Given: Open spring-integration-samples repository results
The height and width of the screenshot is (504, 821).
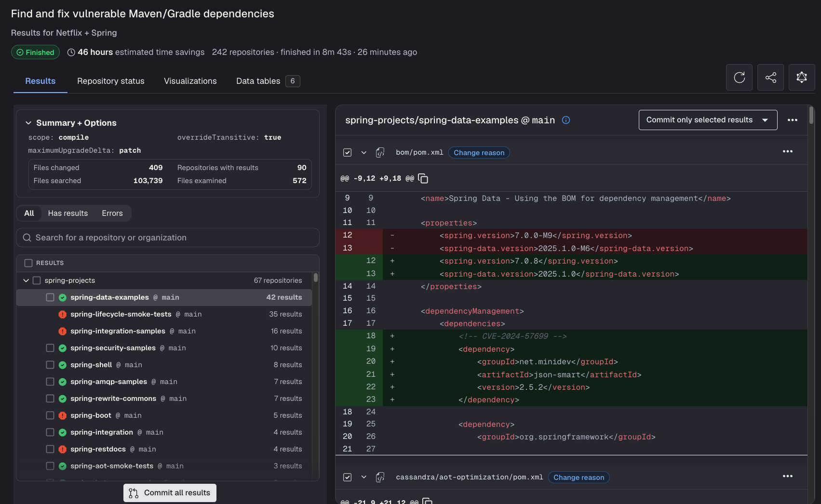Looking at the screenshot, I should [164, 331].
